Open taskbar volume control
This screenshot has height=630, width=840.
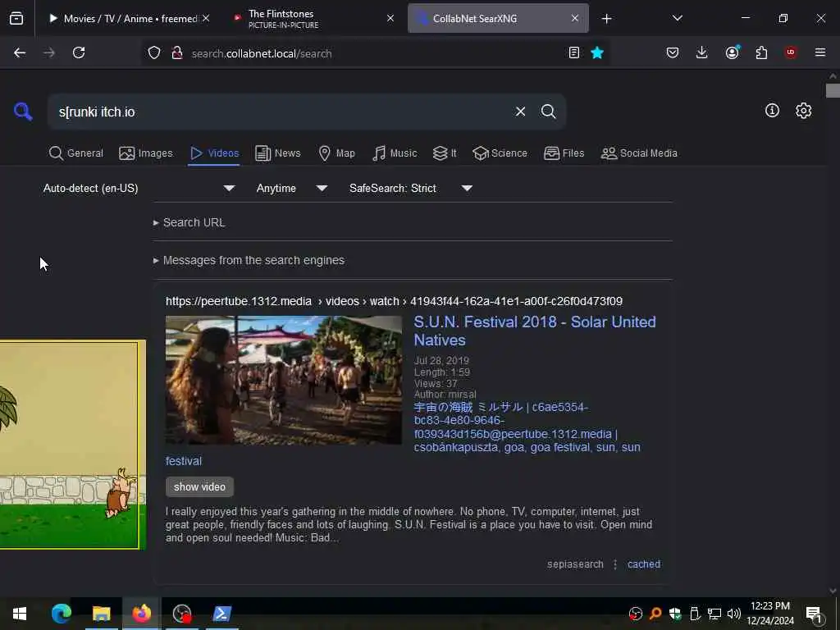(x=733, y=614)
